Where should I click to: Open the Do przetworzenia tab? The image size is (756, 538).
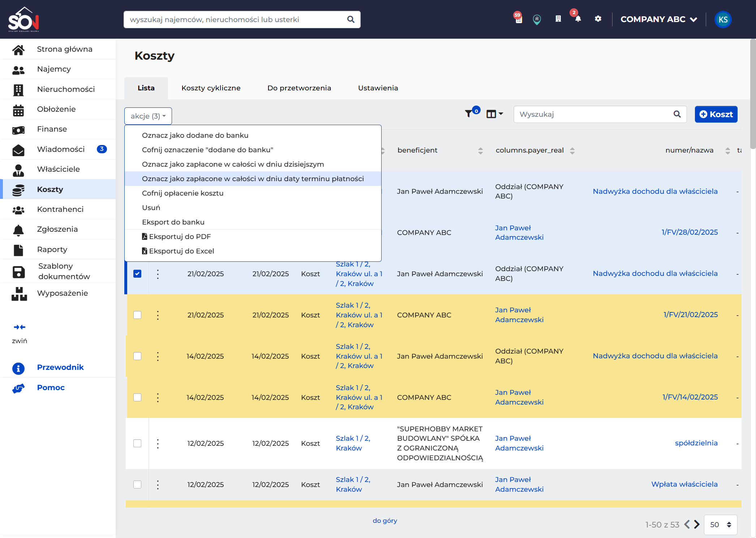point(299,88)
